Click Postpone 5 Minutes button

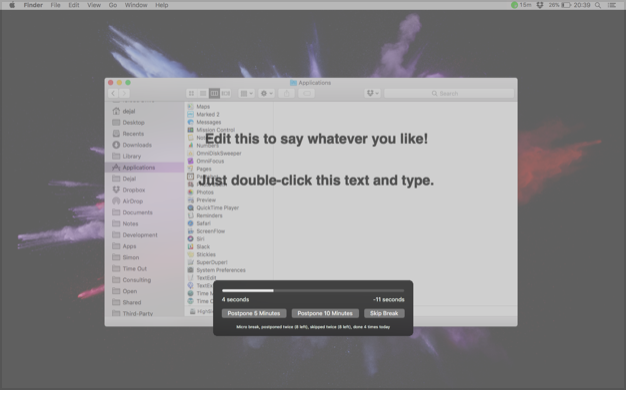point(254,313)
